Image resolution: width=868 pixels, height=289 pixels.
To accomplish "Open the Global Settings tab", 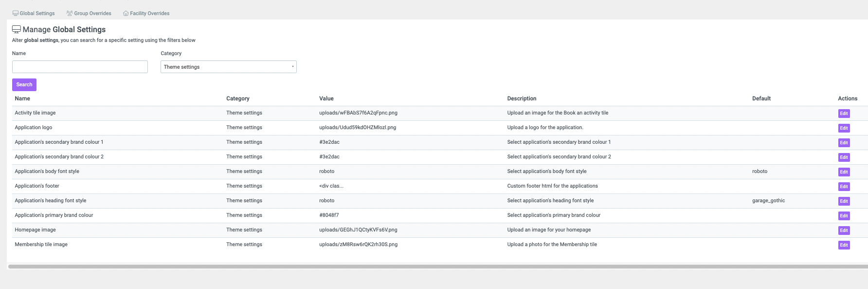I will (34, 13).
